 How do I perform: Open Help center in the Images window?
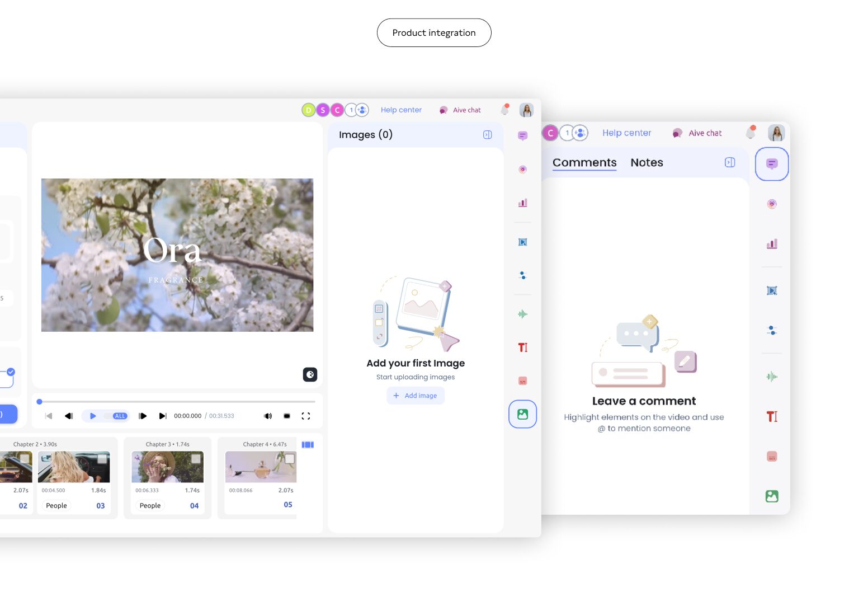point(401,110)
